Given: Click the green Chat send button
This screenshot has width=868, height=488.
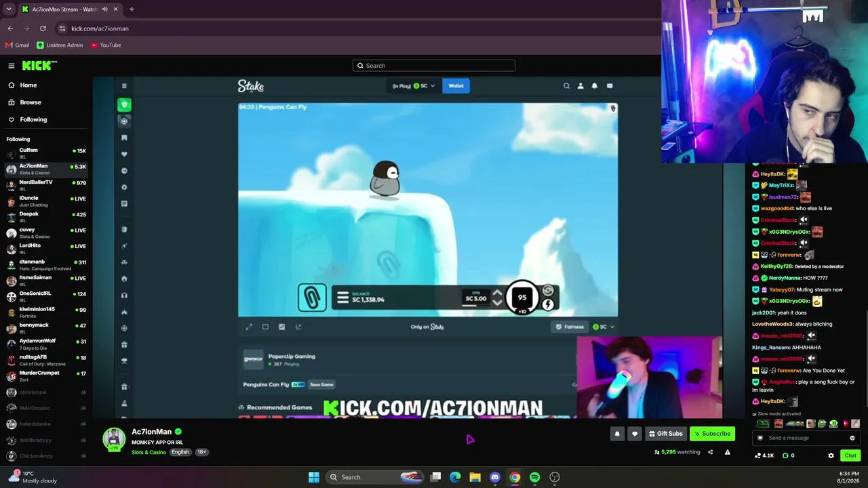Looking at the screenshot, I should (850, 455).
